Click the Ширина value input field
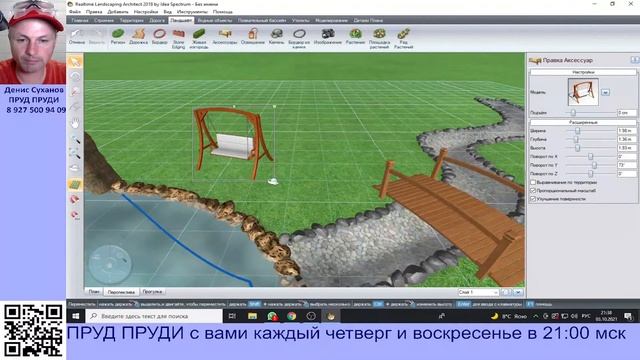The width and height of the screenshot is (640, 360). [x=627, y=131]
